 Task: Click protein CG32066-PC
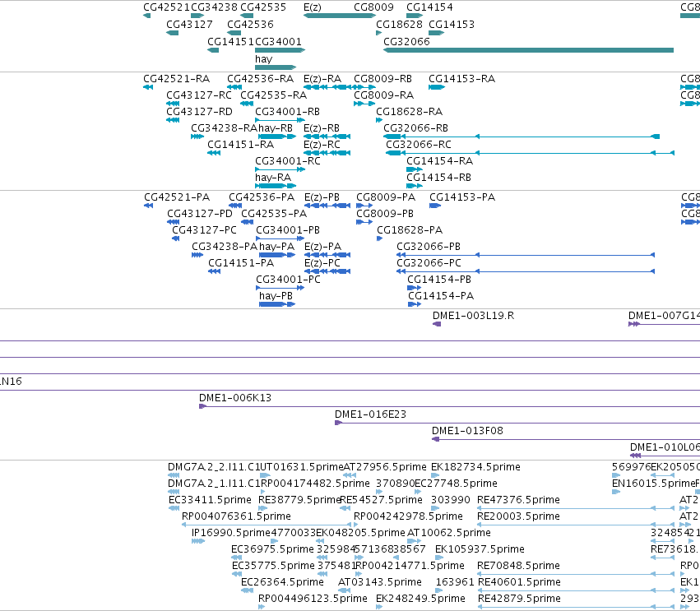point(429,263)
